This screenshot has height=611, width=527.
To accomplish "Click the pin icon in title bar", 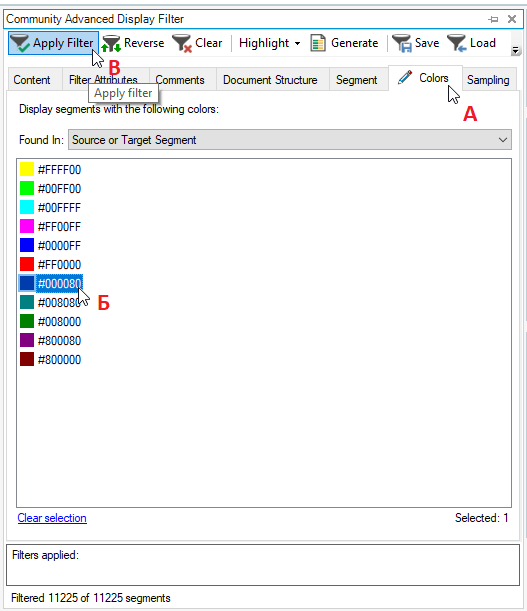I will pyautogui.click(x=493, y=19).
